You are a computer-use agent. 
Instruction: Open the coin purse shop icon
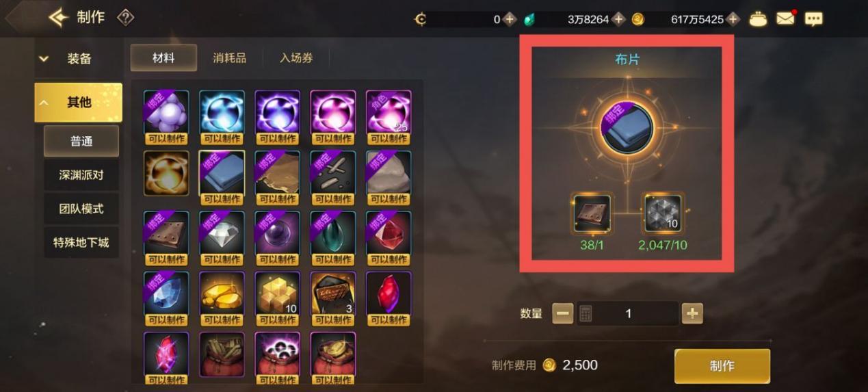click(758, 19)
